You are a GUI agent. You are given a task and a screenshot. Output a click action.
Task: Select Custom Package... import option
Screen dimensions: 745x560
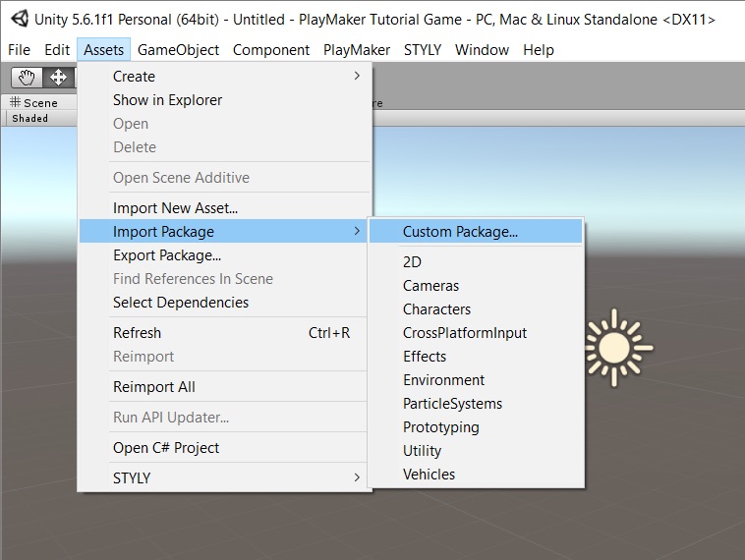pos(476,231)
